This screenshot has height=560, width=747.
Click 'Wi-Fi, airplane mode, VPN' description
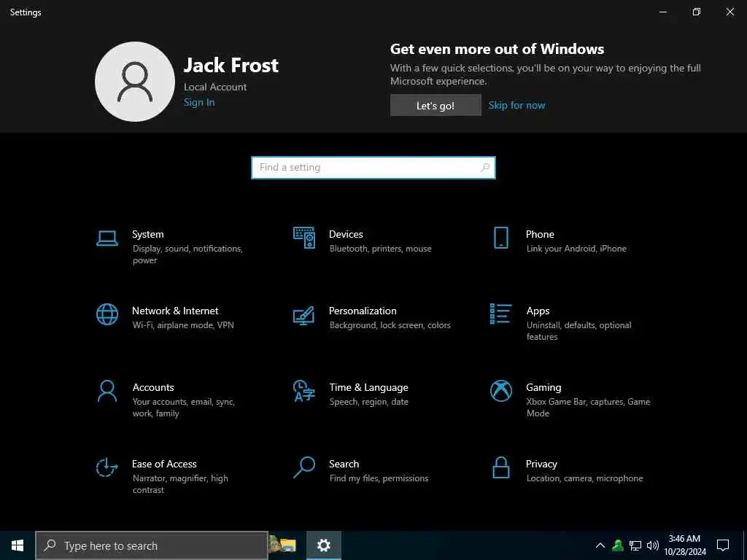183,325
